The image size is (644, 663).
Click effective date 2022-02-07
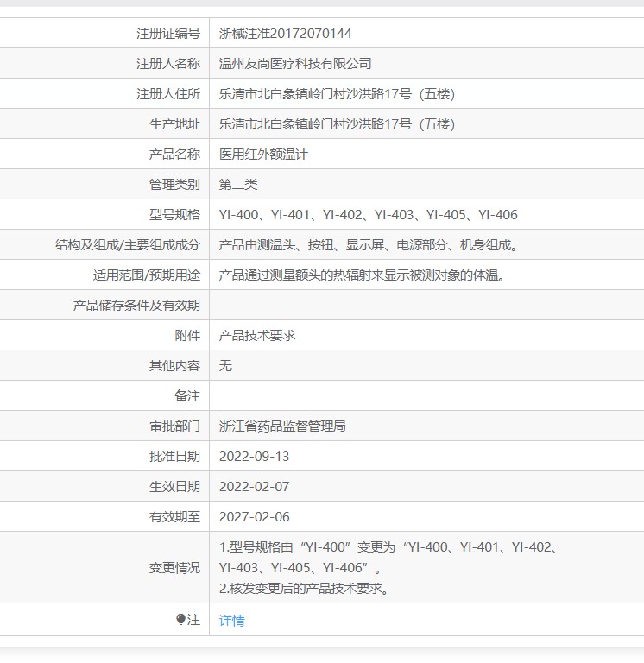(254, 487)
